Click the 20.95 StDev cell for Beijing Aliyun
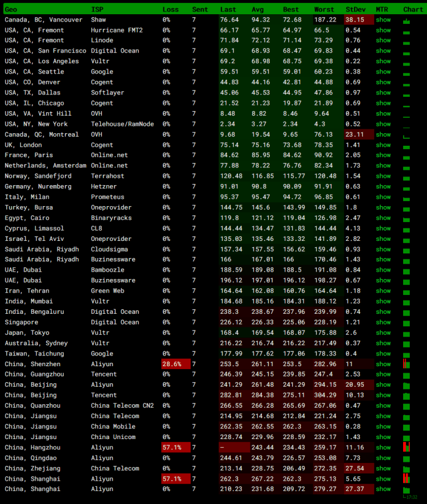 tap(359, 385)
